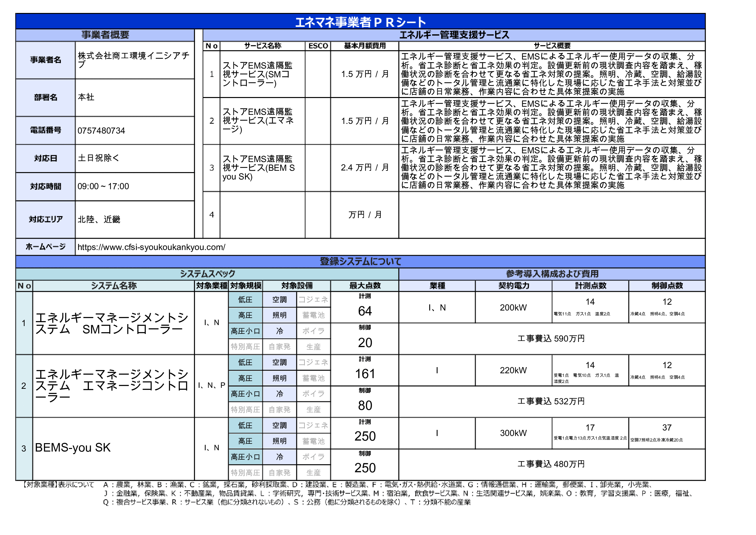Image resolution: width=756 pixels, height=535 pixels.
Task: Select the 300kW contract power cell
Action: click(513, 433)
